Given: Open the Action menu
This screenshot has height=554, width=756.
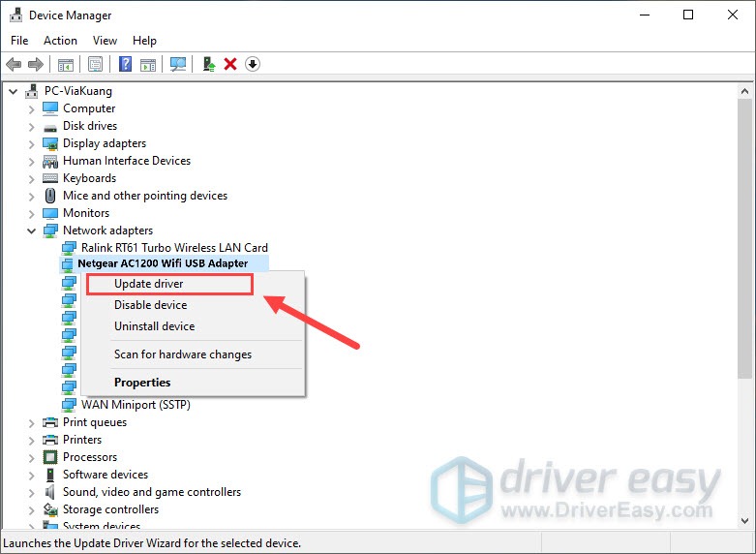Looking at the screenshot, I should (60, 41).
